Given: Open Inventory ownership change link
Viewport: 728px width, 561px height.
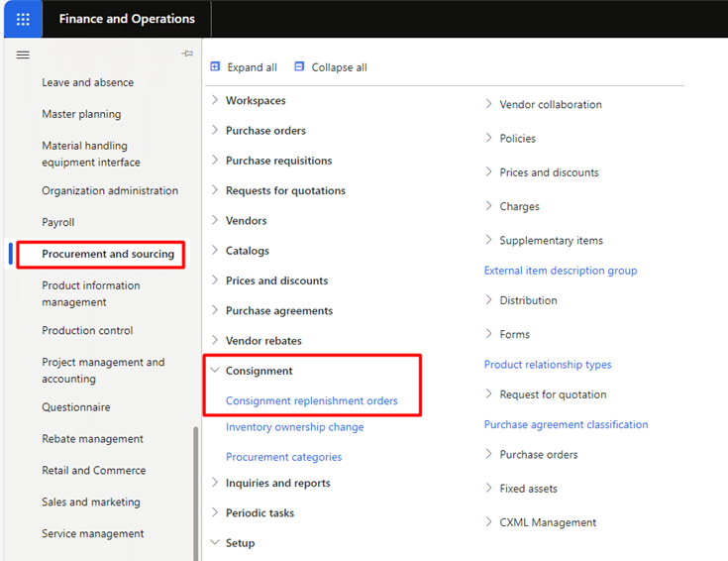Looking at the screenshot, I should pyautogui.click(x=295, y=426).
